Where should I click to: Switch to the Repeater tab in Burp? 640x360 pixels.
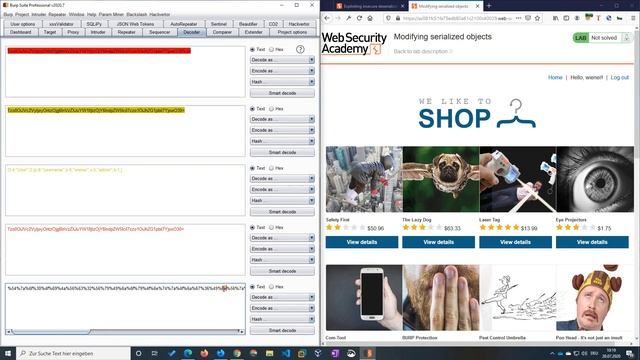(127, 32)
